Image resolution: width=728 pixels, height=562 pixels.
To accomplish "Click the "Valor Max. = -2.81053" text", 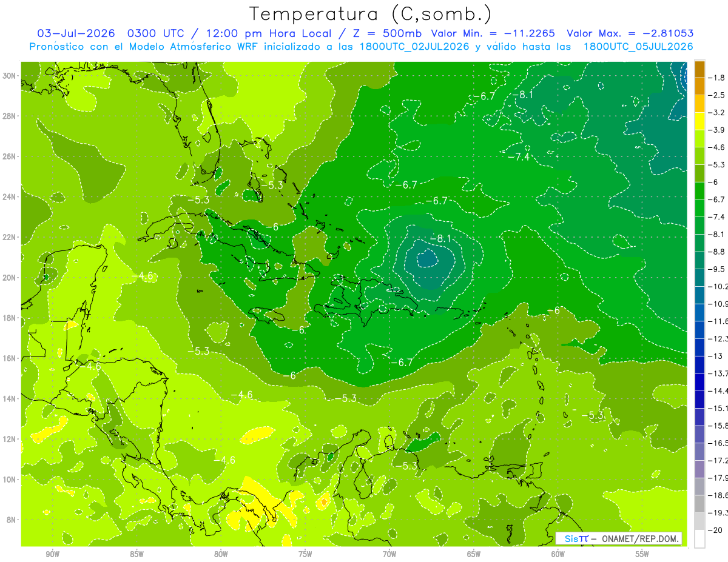I will click(630, 33).
